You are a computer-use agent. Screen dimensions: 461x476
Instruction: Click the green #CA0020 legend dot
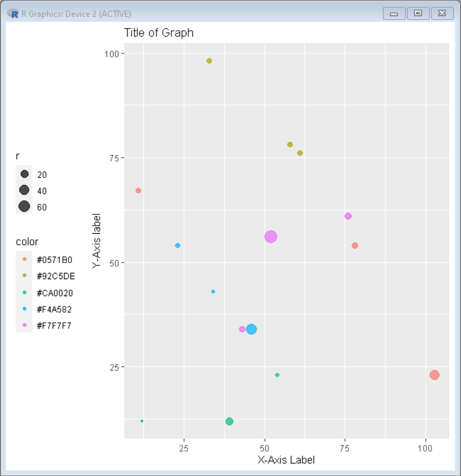pyautogui.click(x=23, y=293)
